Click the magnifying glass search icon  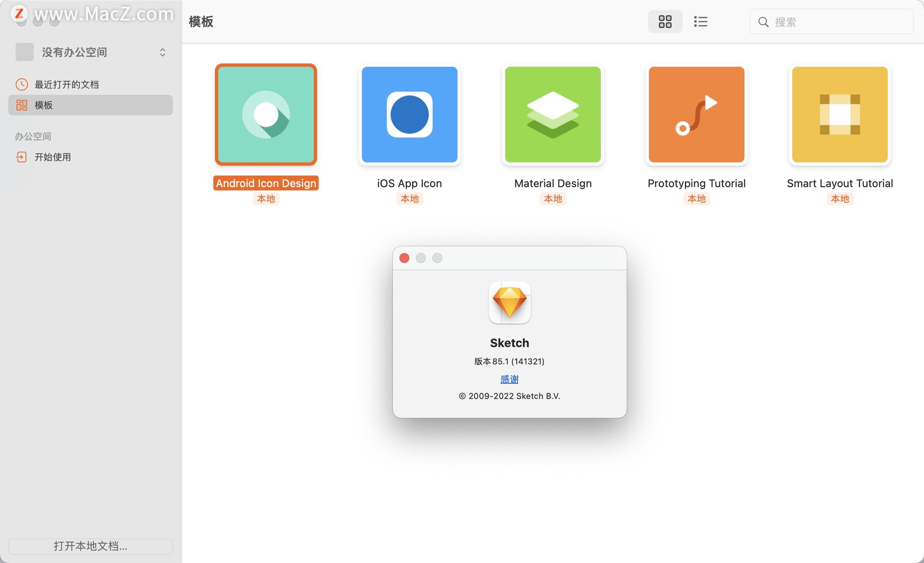[x=763, y=22]
